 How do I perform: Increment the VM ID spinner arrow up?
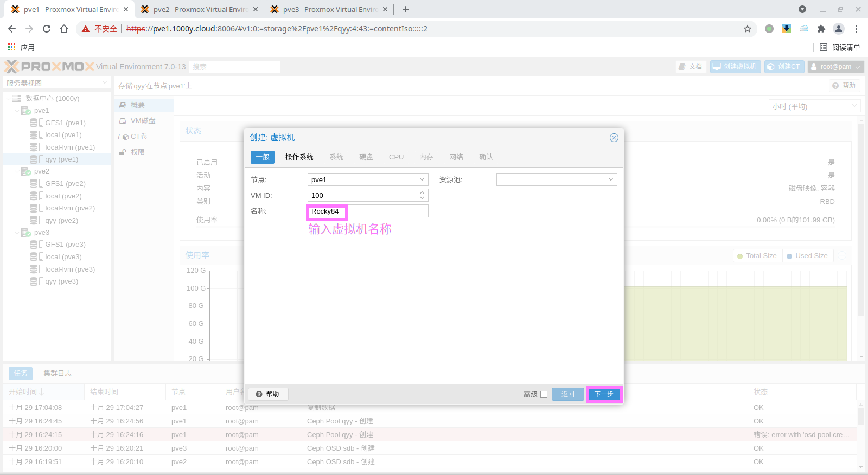click(422, 192)
